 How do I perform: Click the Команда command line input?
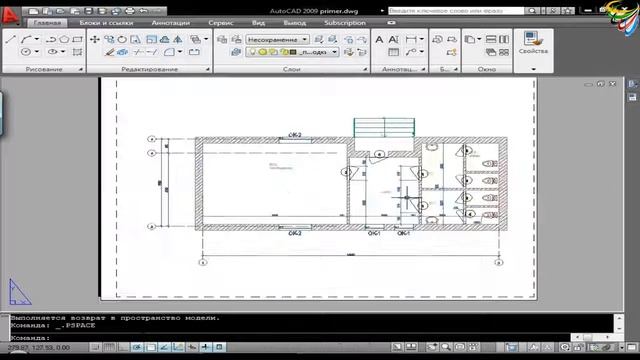tap(290, 338)
